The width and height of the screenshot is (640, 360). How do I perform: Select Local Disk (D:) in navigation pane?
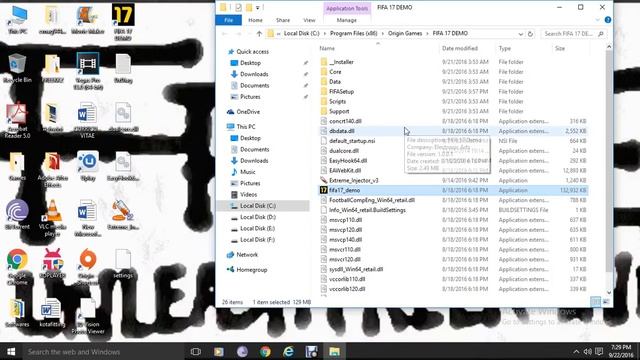pos(258,217)
